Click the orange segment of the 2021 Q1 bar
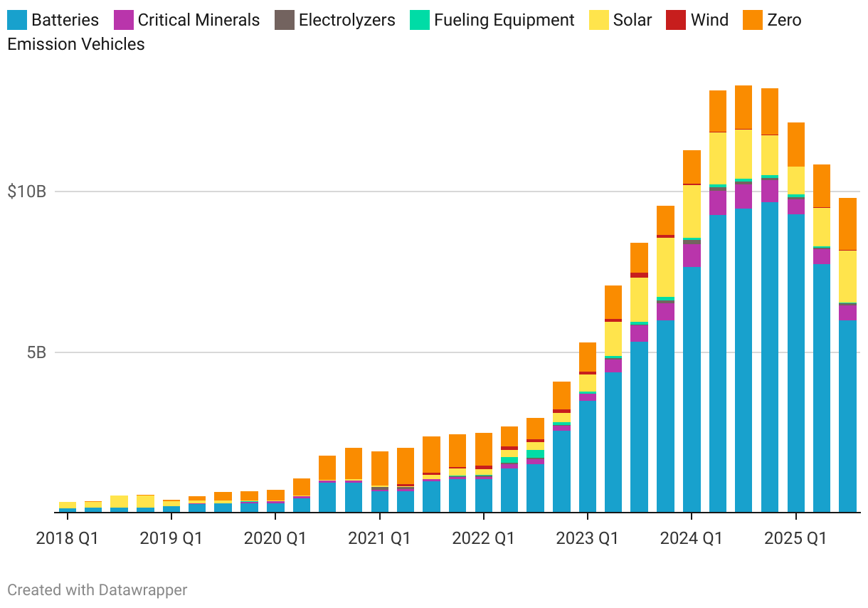This screenshot has width=868, height=608. pos(380,468)
